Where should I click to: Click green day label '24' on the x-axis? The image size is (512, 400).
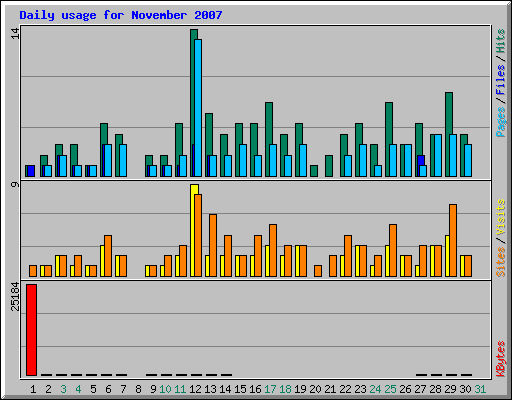(375, 389)
